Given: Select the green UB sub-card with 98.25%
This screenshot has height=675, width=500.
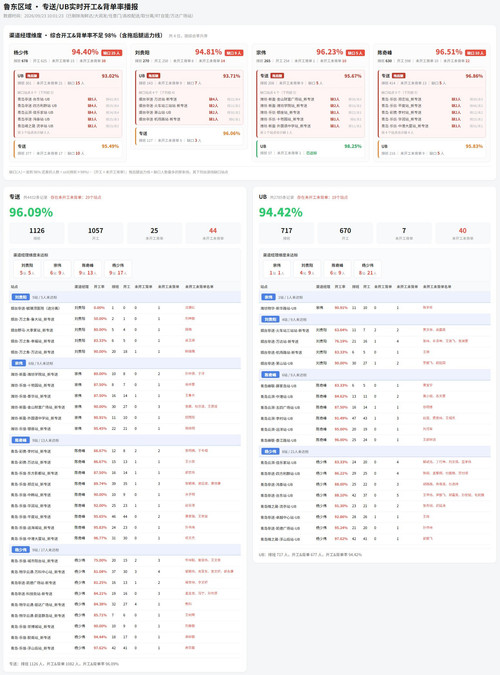Looking at the screenshot, I should tap(311, 149).
